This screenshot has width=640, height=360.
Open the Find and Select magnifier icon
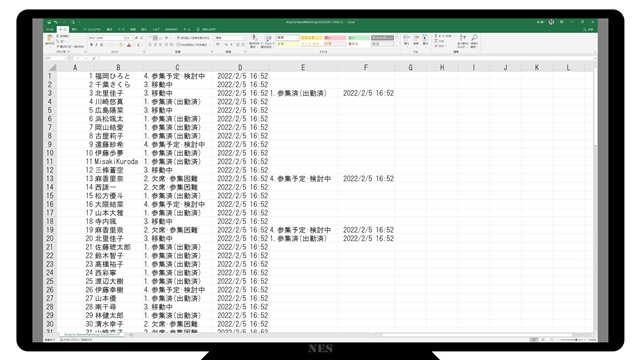tap(474, 38)
